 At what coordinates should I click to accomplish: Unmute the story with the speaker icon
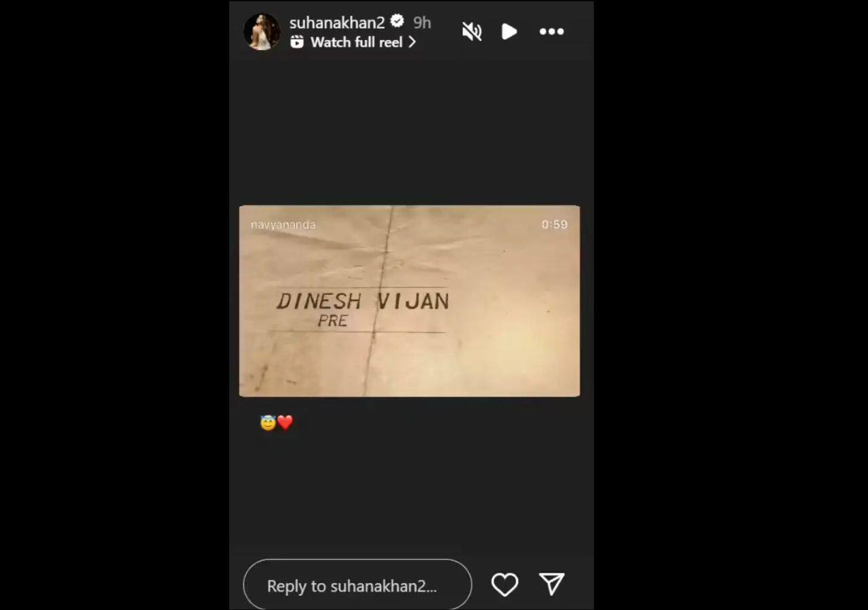coord(472,31)
